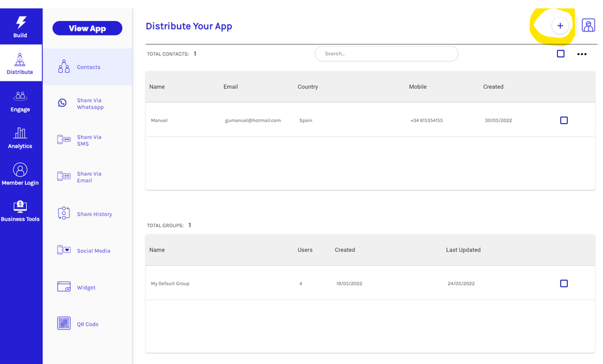Open Share Via Email option
This screenshot has height=364, width=603.
[x=88, y=177]
